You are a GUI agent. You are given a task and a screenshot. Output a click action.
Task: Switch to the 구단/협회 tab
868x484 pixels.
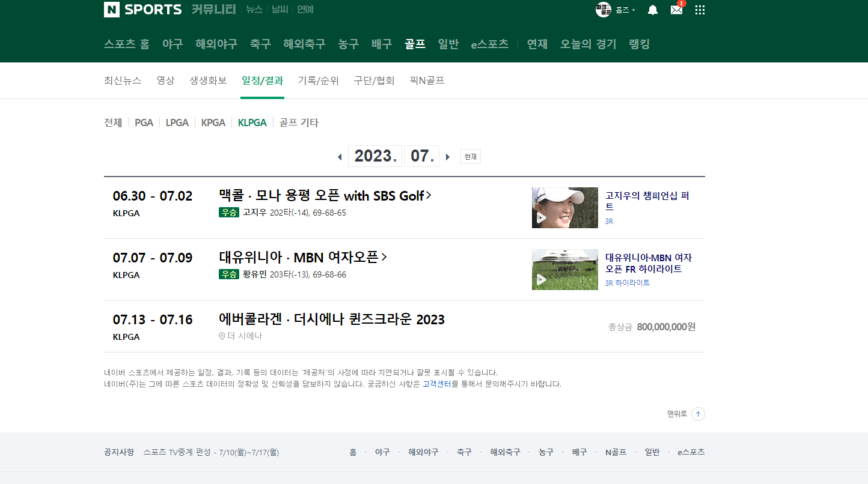tap(374, 80)
